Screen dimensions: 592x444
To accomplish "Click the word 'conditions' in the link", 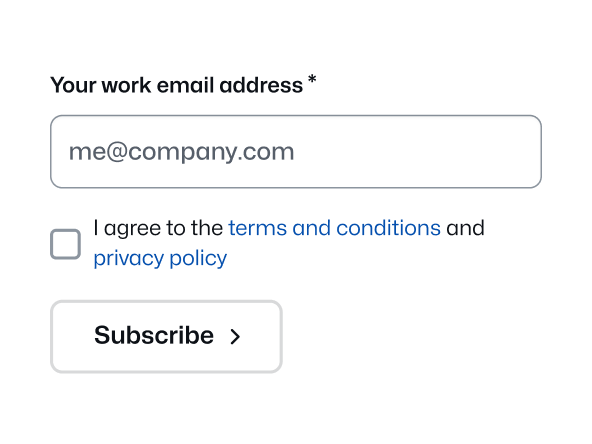I will 388,228.
